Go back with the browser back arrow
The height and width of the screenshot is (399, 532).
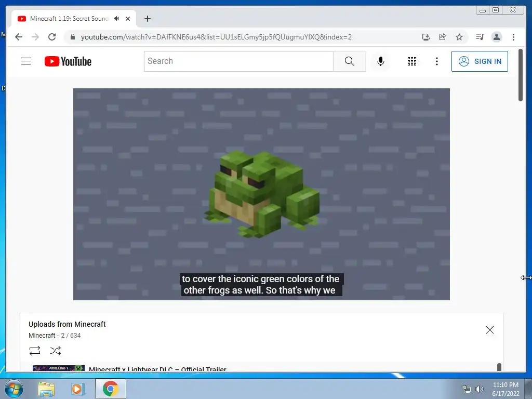19,37
